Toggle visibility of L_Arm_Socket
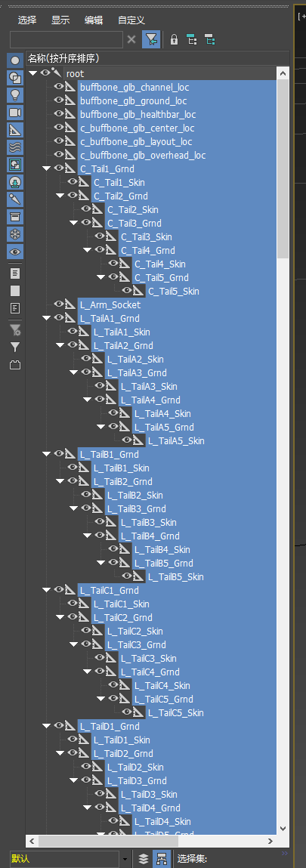Viewport: 306px width, 868px height. pyautogui.click(x=58, y=304)
